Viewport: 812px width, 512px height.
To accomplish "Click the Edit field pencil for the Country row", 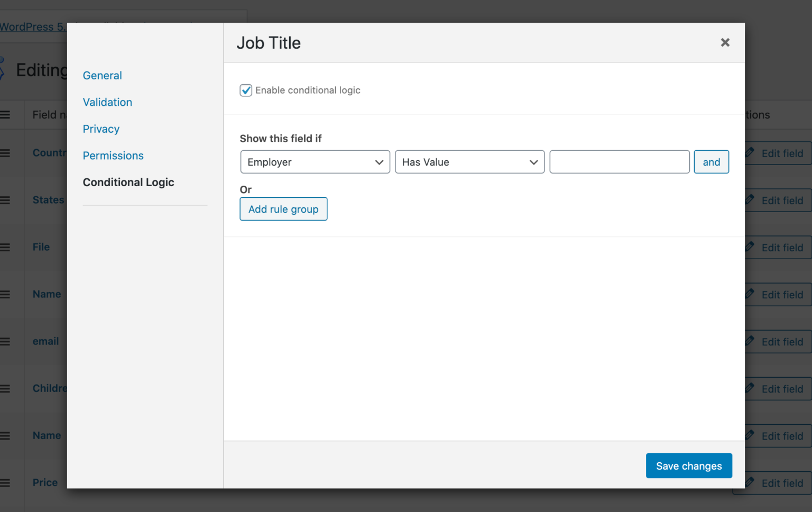I will (749, 153).
